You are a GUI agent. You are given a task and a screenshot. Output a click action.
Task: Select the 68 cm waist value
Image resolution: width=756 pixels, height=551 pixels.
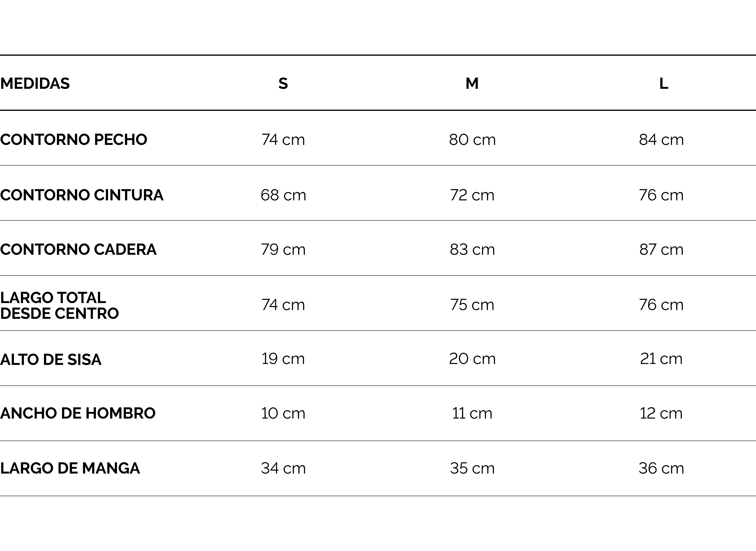(x=283, y=195)
